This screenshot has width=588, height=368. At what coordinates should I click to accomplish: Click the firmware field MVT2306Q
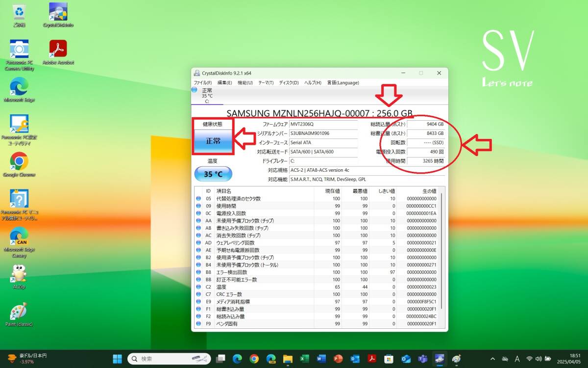point(323,124)
